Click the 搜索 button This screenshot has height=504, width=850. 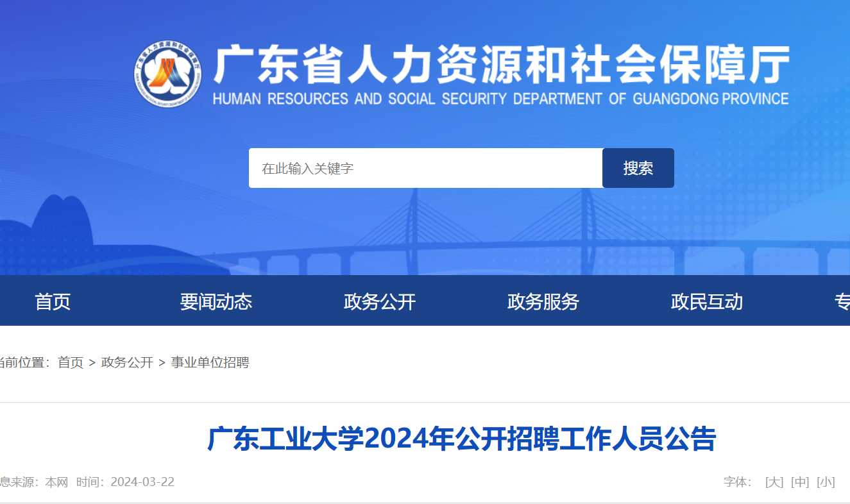tap(638, 168)
